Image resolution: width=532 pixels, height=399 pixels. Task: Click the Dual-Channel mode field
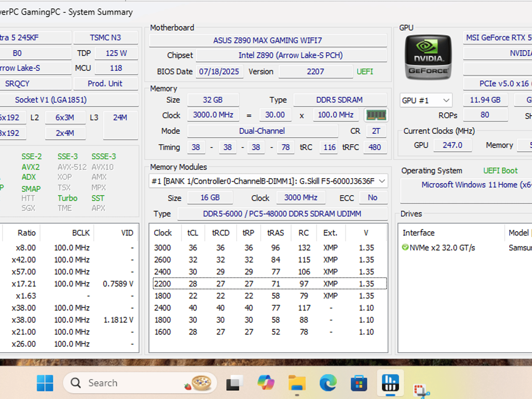(x=262, y=131)
